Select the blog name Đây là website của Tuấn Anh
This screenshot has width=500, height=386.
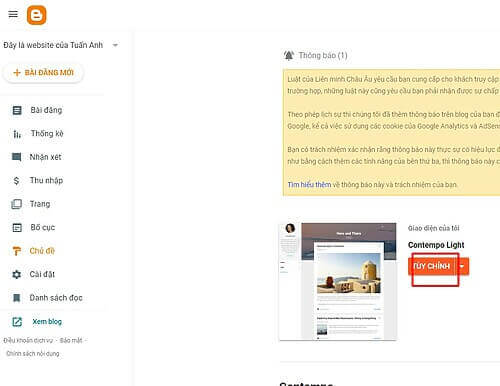[53, 45]
